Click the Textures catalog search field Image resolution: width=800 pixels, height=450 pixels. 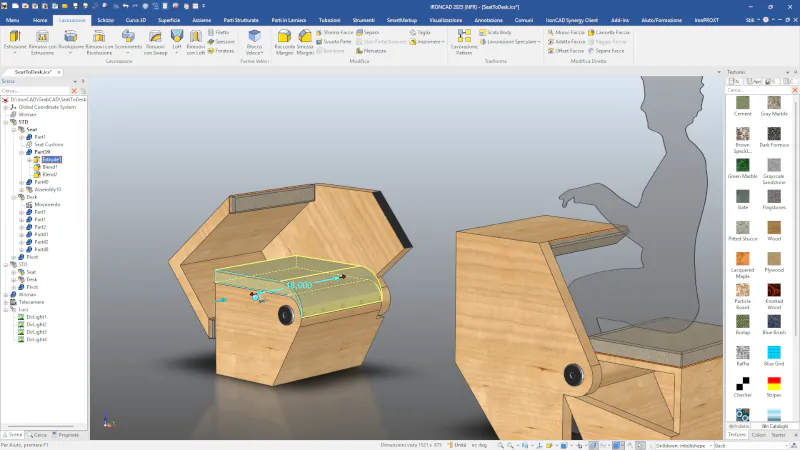point(758,90)
